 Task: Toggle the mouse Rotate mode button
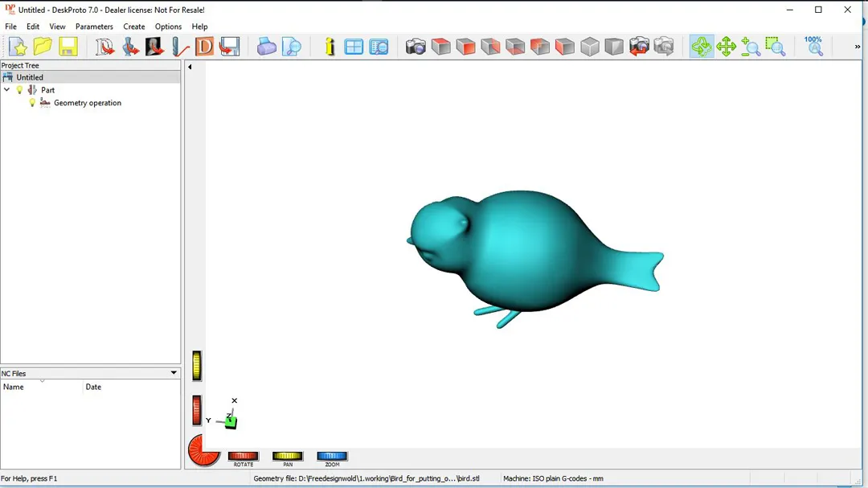[701, 47]
